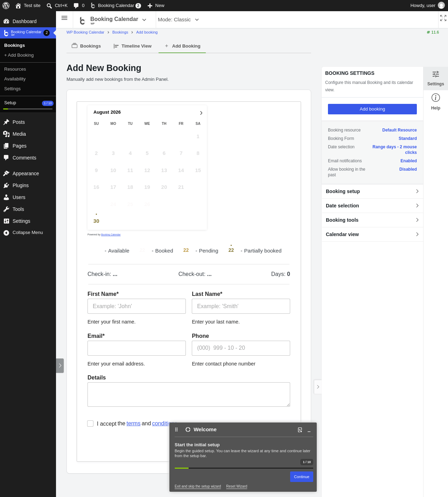This screenshot has height=497, width=448.
Task: Click the Reset Wizard link
Action: 237,487
